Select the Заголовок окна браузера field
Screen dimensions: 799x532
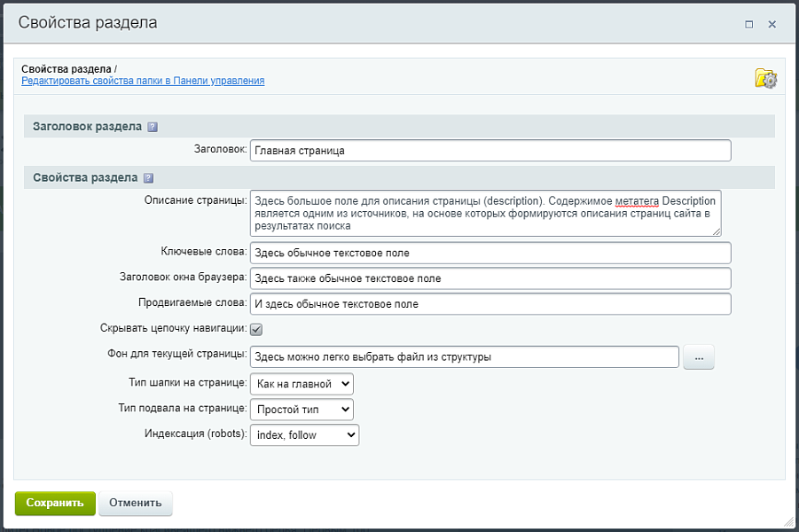pos(490,278)
